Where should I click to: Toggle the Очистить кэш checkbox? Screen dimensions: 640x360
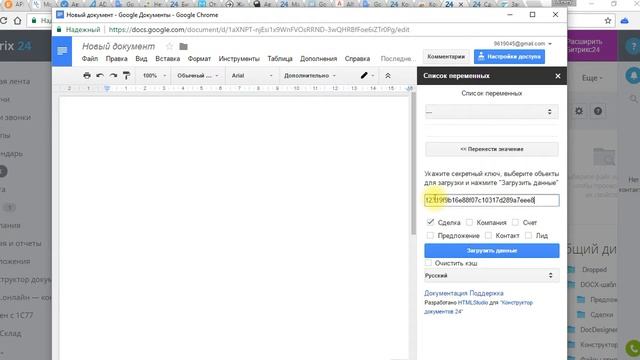pyautogui.click(x=428, y=263)
